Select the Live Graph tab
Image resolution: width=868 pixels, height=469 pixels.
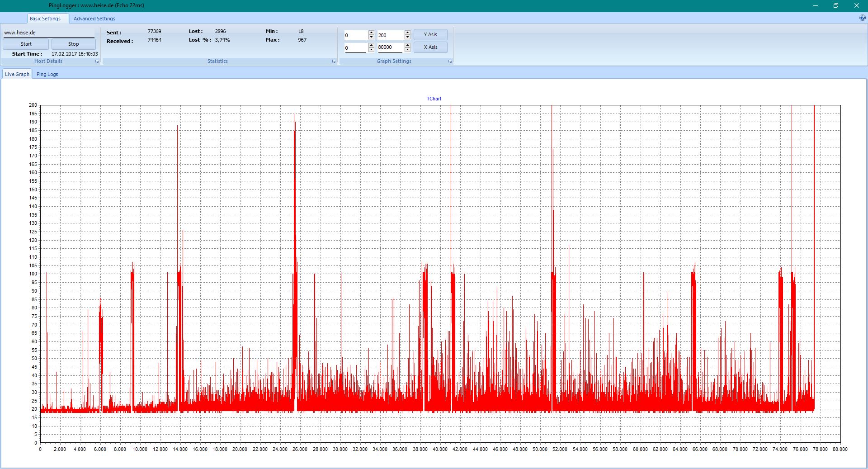pos(17,74)
